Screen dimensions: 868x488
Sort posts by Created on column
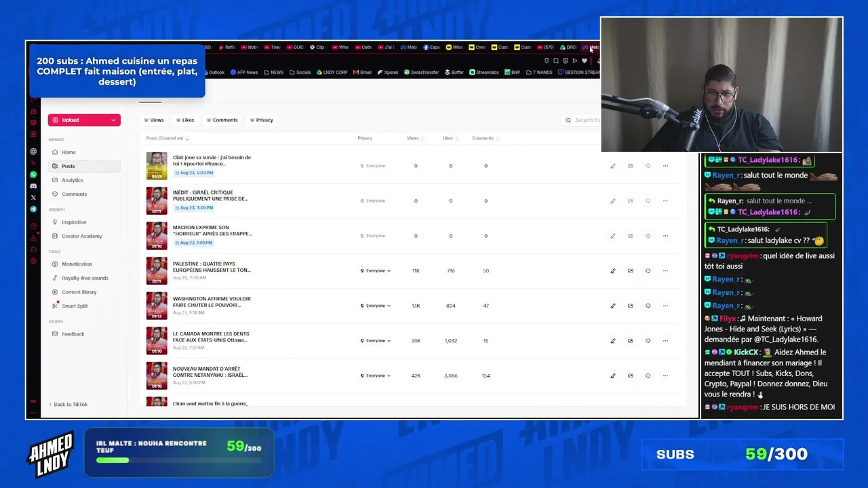point(167,138)
